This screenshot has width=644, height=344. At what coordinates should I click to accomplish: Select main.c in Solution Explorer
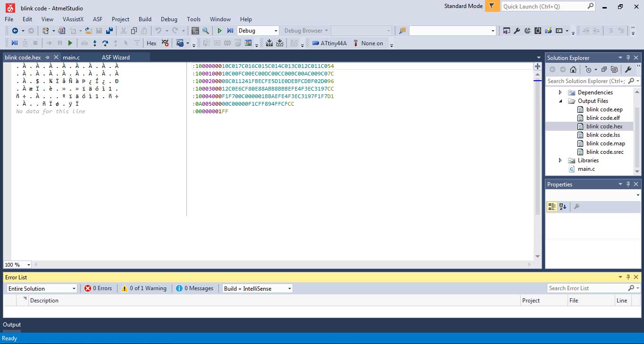point(586,169)
